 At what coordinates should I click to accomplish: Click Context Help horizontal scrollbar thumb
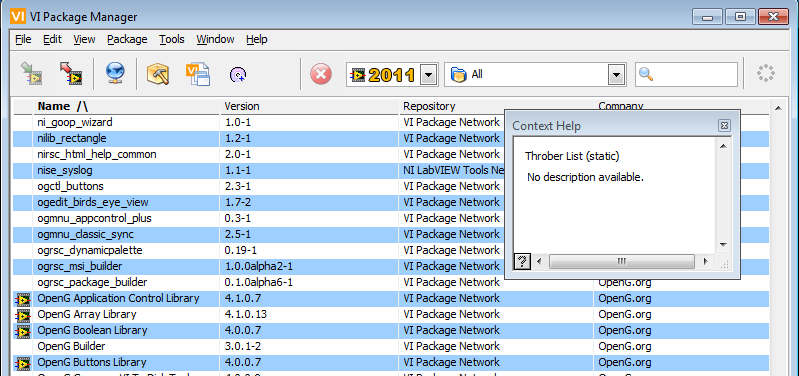point(622,261)
